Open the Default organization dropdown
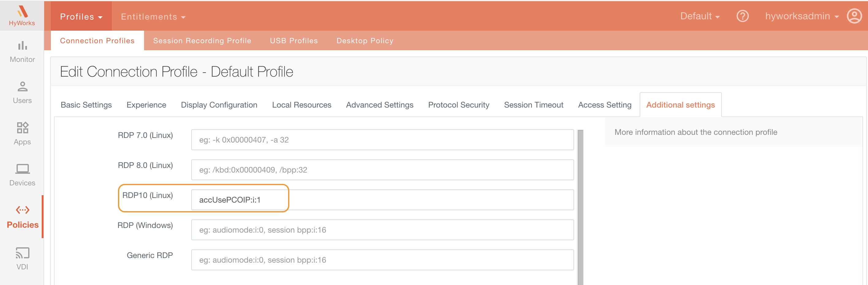Viewport: 868px width, 285px height. coord(699,16)
